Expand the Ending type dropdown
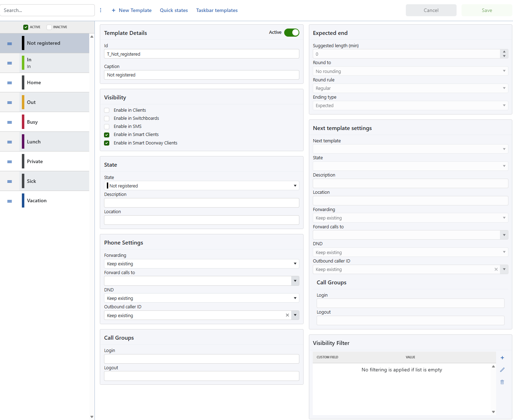This screenshot has height=420, width=513. point(410,105)
